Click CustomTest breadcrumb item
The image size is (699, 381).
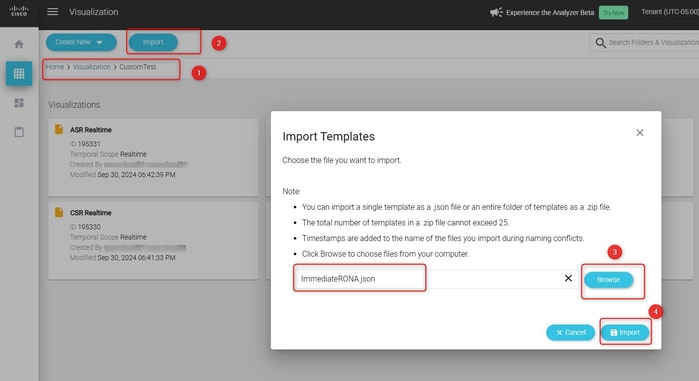pyautogui.click(x=138, y=67)
